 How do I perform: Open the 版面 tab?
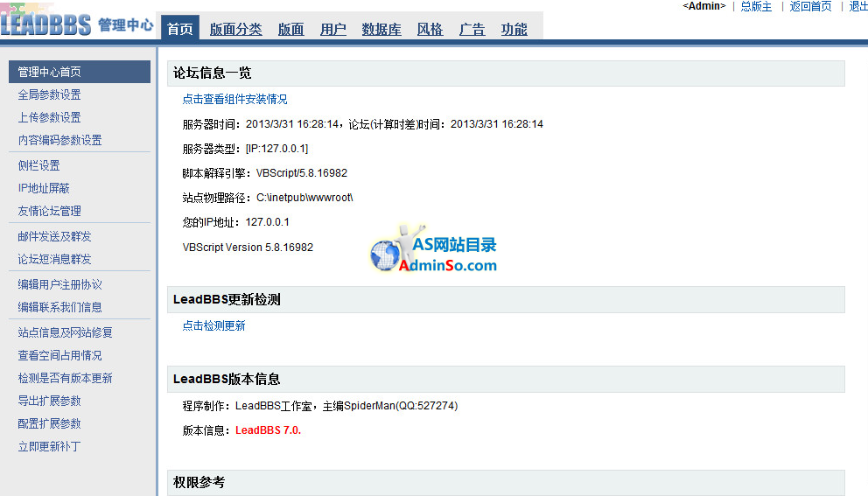point(290,30)
